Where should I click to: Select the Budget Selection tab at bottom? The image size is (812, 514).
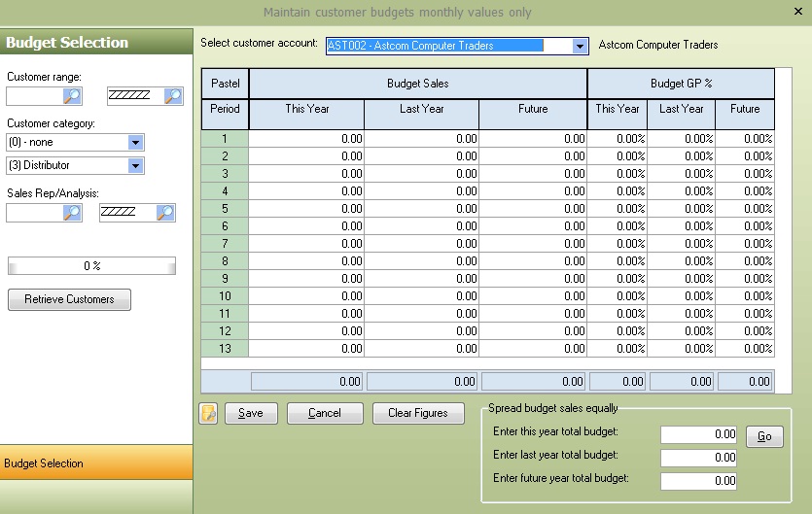(x=95, y=463)
